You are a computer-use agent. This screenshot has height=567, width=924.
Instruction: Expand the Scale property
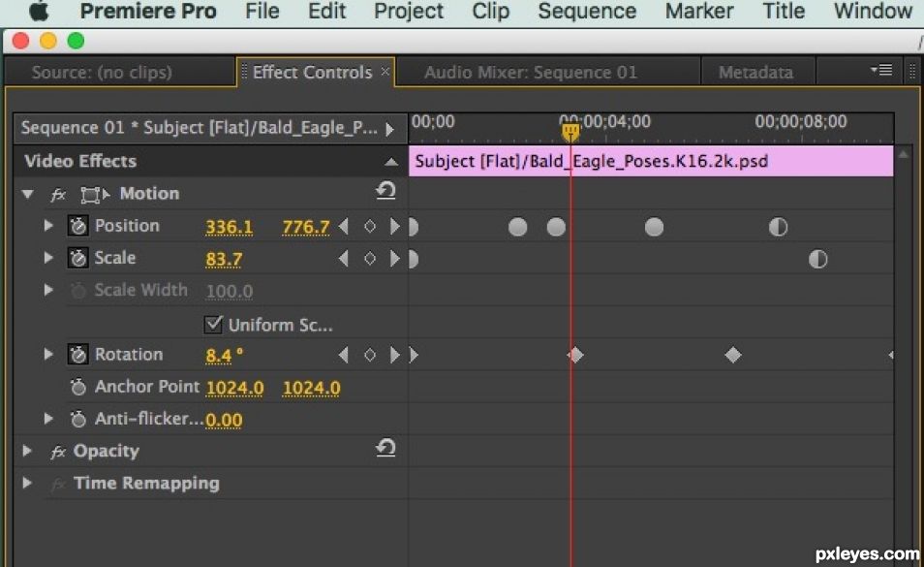(48, 258)
